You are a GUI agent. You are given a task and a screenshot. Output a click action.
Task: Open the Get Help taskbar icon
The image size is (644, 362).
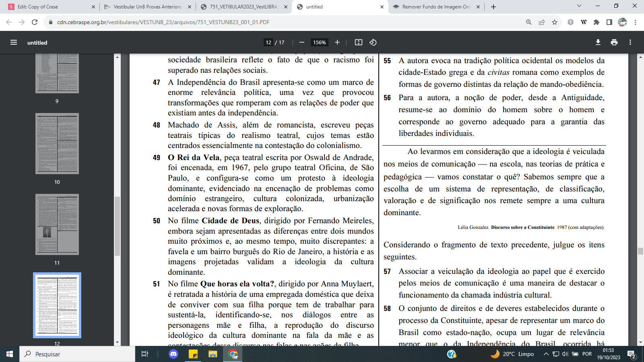coord(452,354)
